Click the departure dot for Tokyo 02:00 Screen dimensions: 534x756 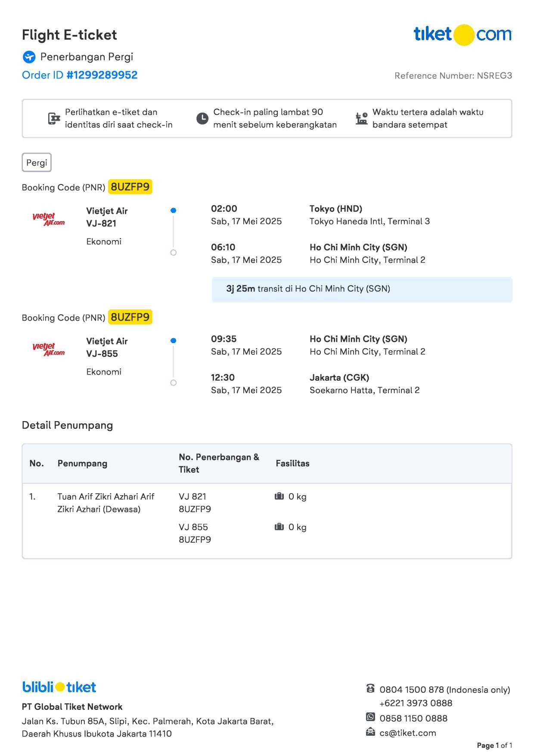[174, 210]
